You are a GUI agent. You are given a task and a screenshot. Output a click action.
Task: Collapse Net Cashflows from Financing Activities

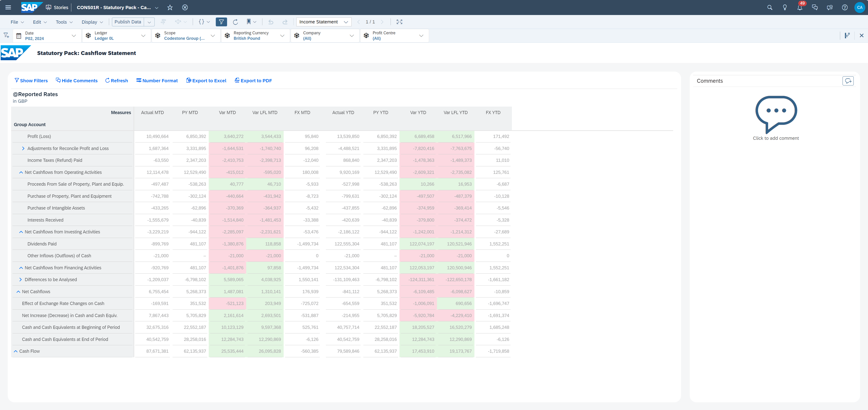pos(21,268)
